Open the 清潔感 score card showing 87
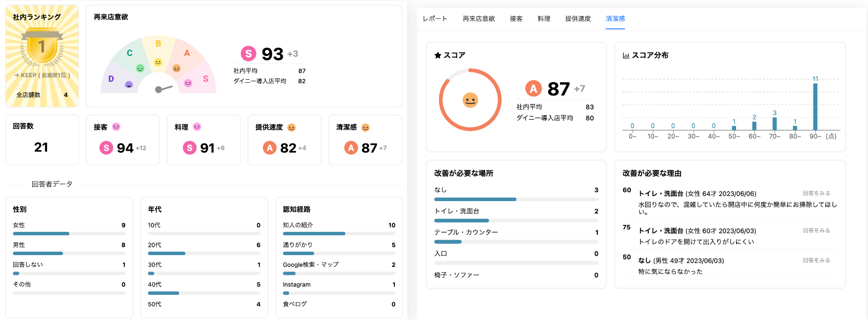Screen dimensions: 868x320 [x=366, y=140]
